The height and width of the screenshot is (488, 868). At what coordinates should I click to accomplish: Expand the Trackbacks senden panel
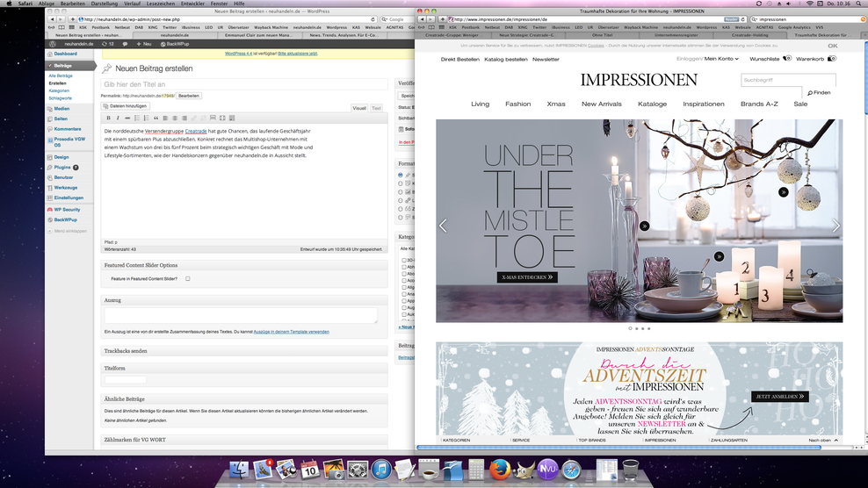[x=244, y=351]
